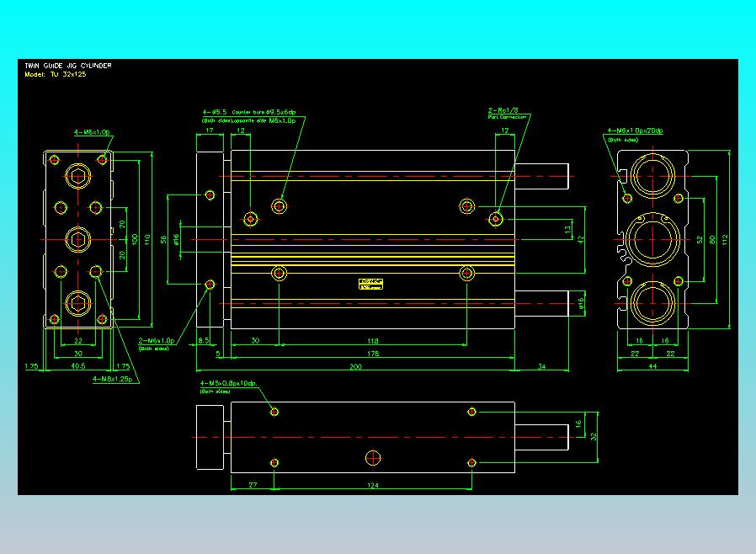Select the "34" rod extension dimension
The width and height of the screenshot is (756, 554).
tap(541, 366)
